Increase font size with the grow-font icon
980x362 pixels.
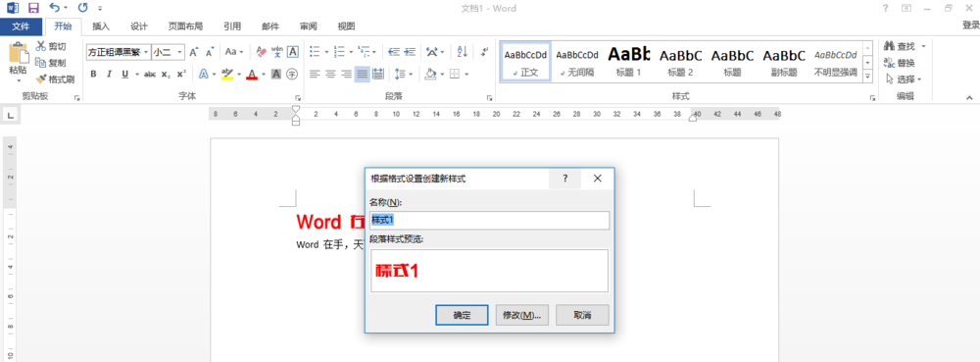(194, 52)
